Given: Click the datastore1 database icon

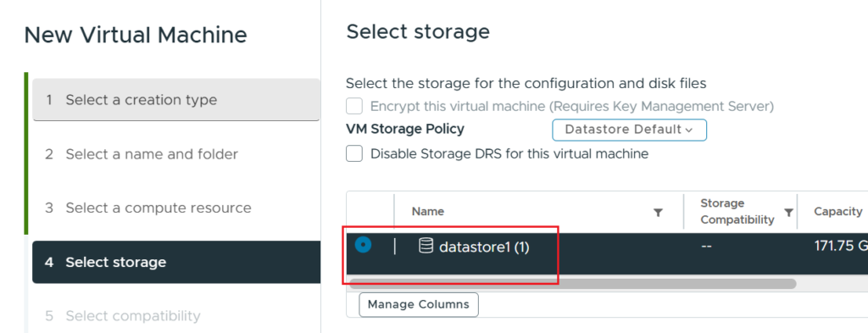Looking at the screenshot, I should (426, 246).
